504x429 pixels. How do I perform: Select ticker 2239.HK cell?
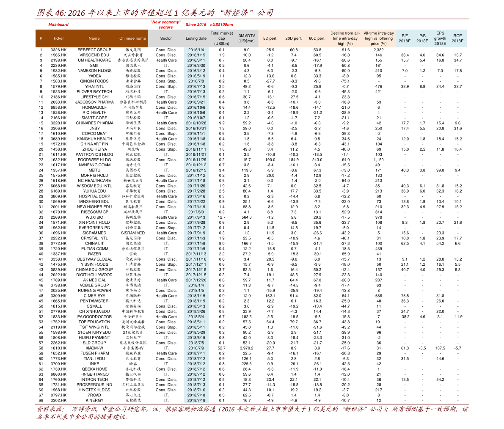point(58,66)
